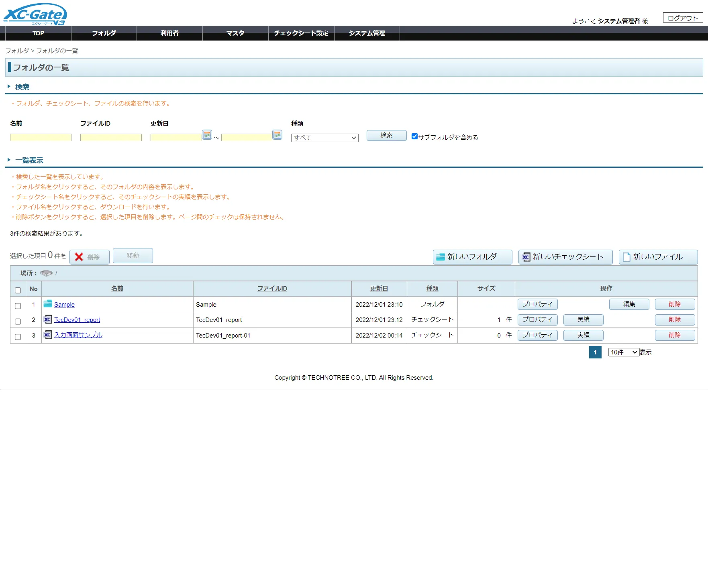
Task: Open the 種類 type dropdown
Action: pos(324,138)
